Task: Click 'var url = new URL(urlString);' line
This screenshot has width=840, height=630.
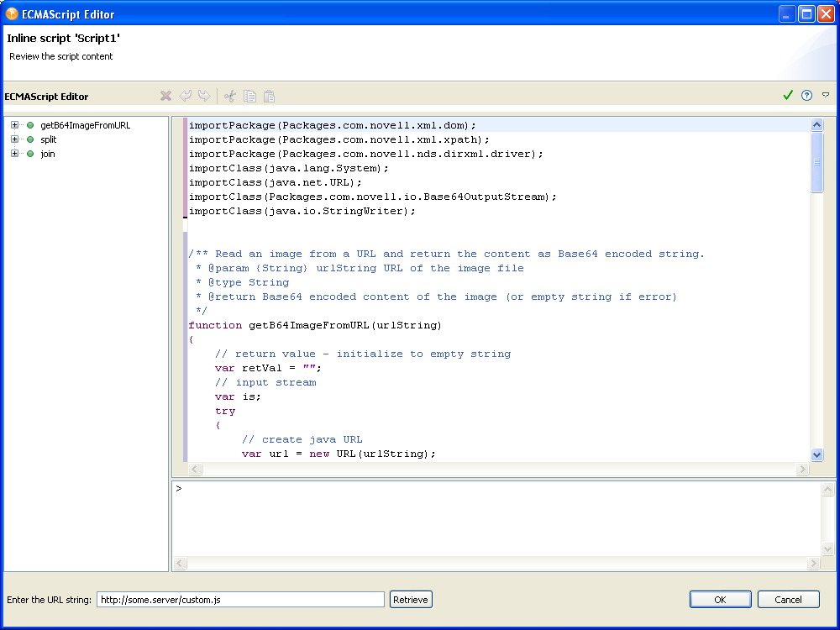Action: coord(339,454)
